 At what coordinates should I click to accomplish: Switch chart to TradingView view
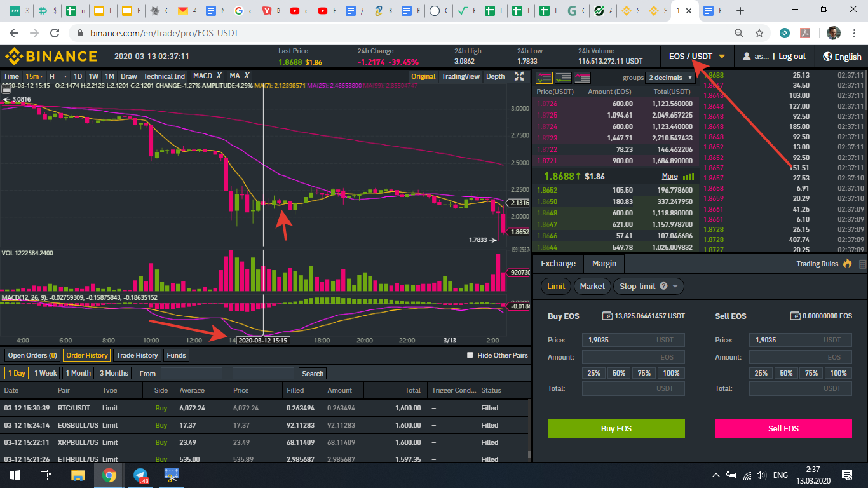pos(461,76)
